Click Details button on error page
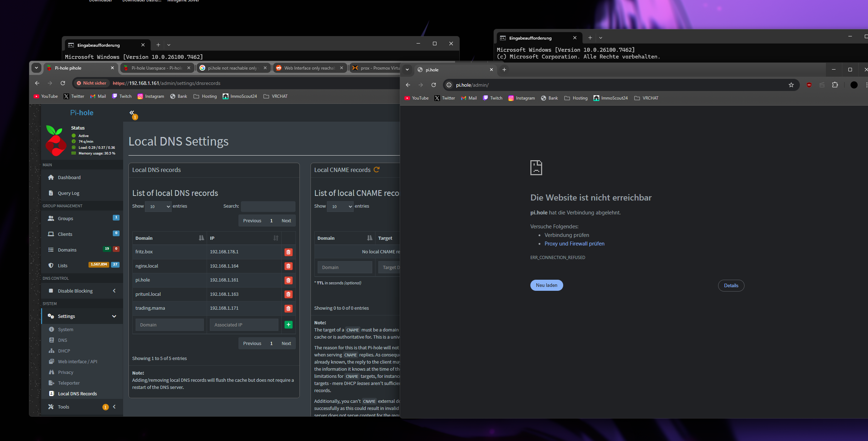This screenshot has width=868, height=441. coord(731,285)
